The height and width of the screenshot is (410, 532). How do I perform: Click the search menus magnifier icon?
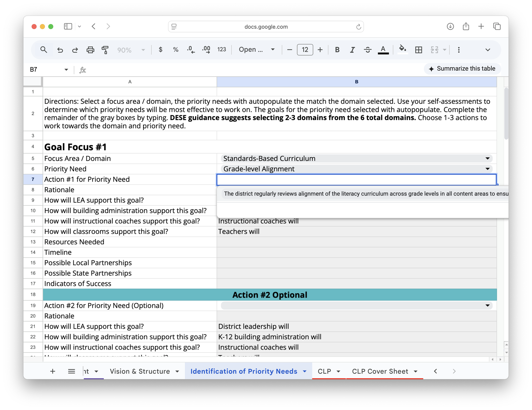tap(44, 50)
